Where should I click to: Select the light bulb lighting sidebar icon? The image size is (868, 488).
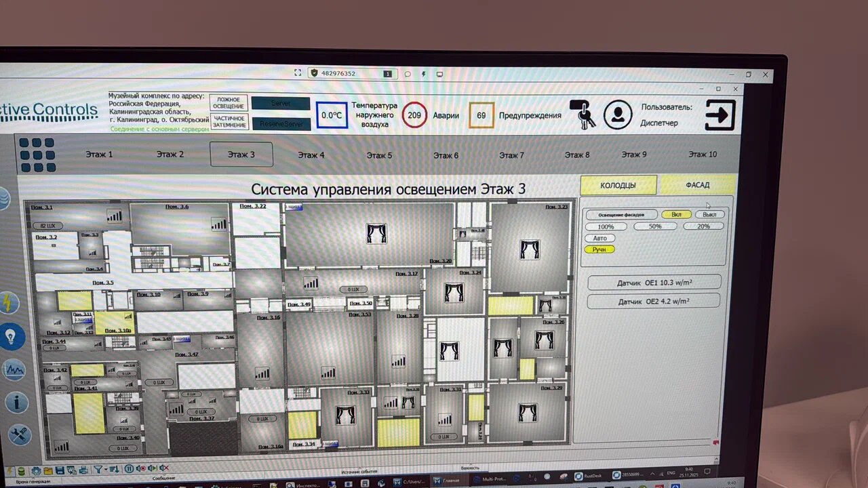(x=12, y=336)
